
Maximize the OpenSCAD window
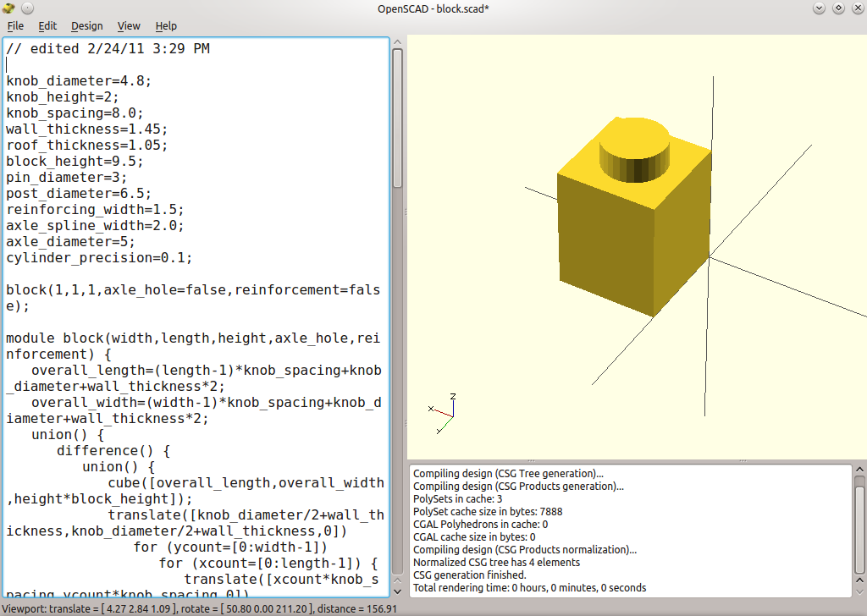tap(838, 8)
